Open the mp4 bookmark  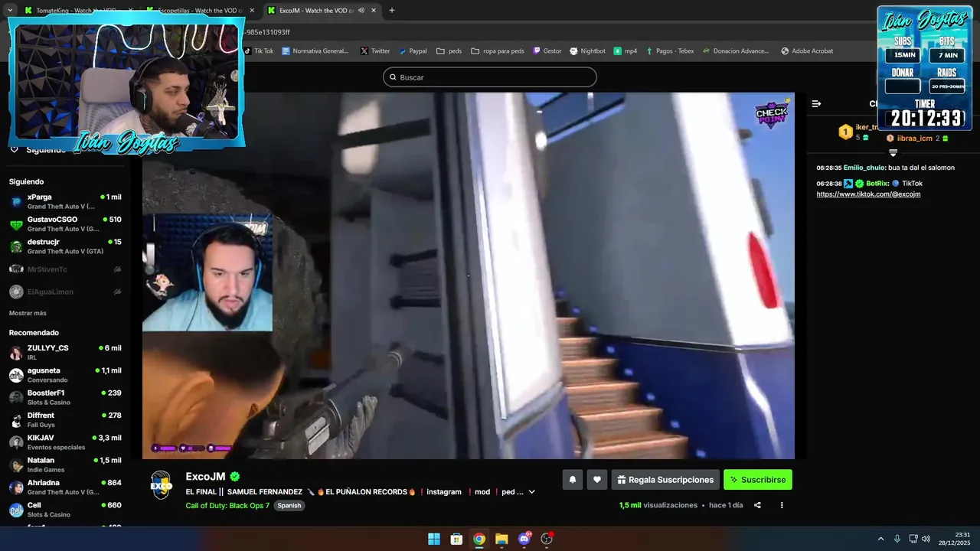click(626, 51)
